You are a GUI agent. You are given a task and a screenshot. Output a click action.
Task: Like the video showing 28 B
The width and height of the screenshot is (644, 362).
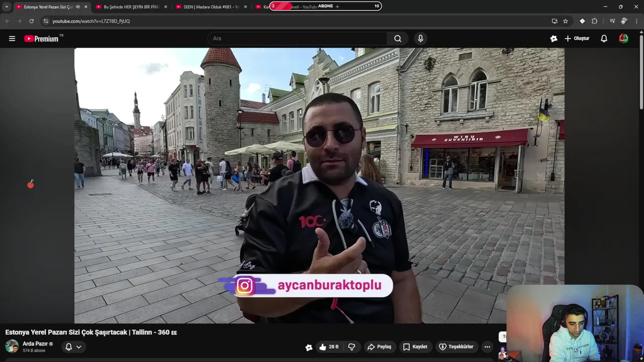[x=329, y=347]
